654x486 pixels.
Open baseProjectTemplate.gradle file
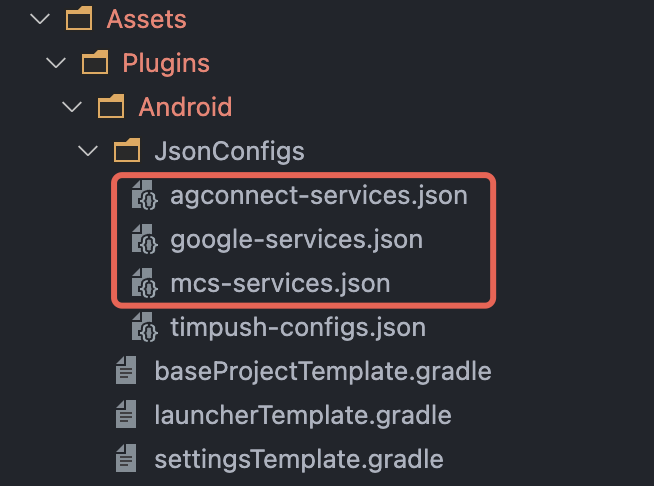click(322, 372)
